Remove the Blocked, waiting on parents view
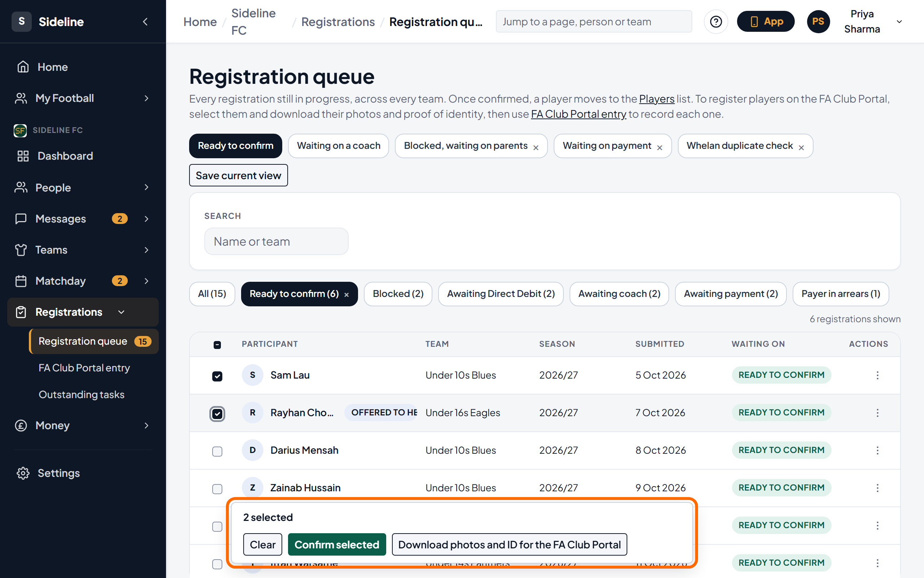924x578 pixels. (536, 147)
